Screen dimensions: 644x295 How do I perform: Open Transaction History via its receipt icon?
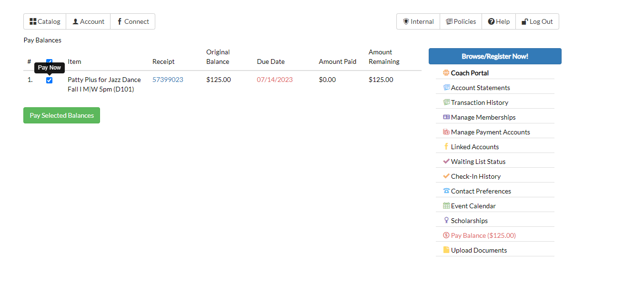[x=446, y=102]
